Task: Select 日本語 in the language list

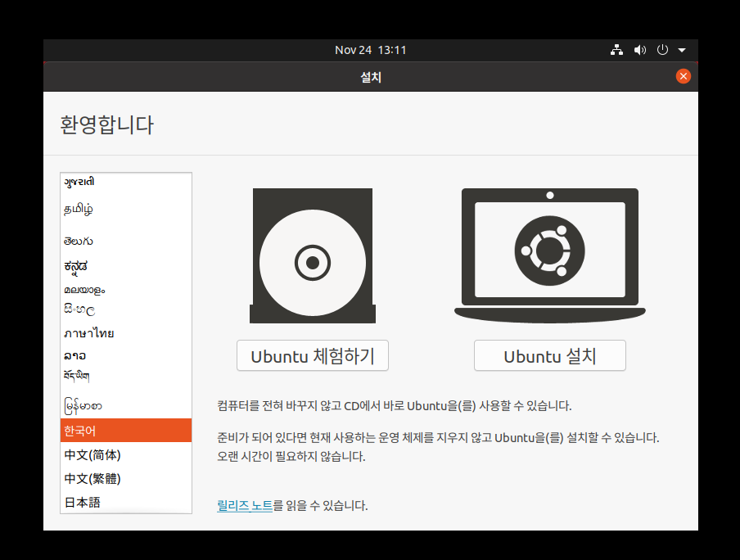Action: point(126,502)
